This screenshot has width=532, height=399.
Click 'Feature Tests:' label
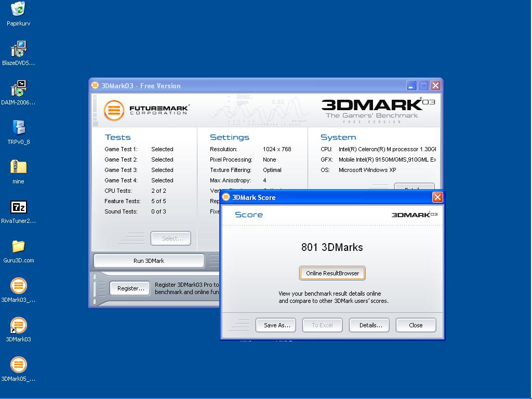tap(123, 201)
